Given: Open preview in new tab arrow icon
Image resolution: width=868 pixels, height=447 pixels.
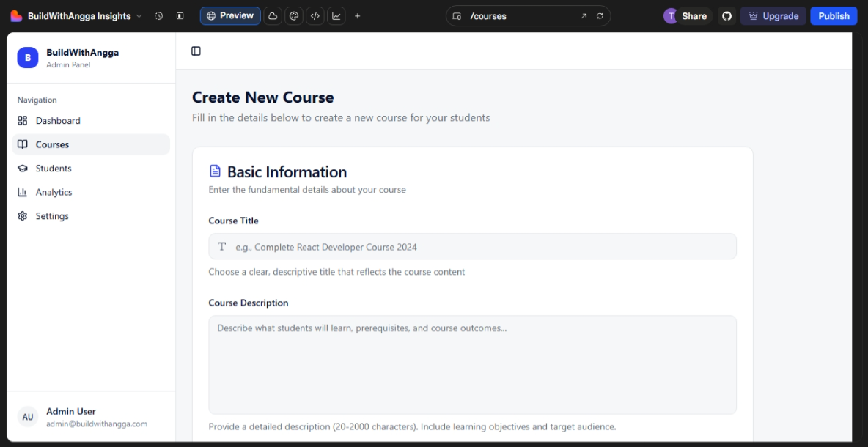Looking at the screenshot, I should click(x=584, y=16).
